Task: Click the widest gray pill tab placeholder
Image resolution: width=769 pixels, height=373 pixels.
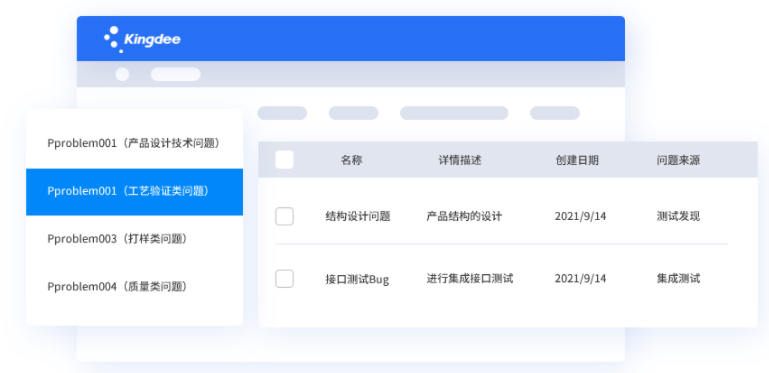Action: 454,113
